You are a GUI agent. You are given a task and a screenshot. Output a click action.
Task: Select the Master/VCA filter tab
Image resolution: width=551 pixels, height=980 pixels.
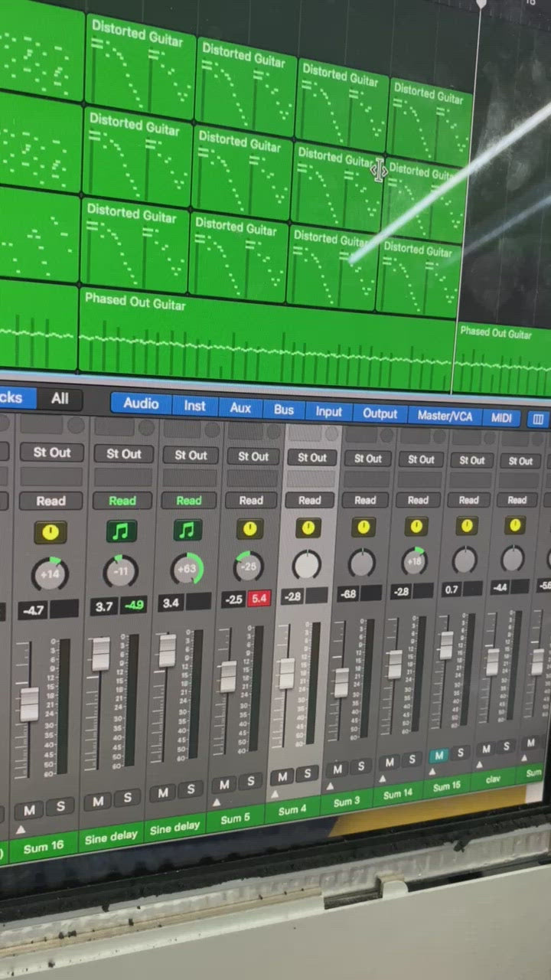coord(444,416)
